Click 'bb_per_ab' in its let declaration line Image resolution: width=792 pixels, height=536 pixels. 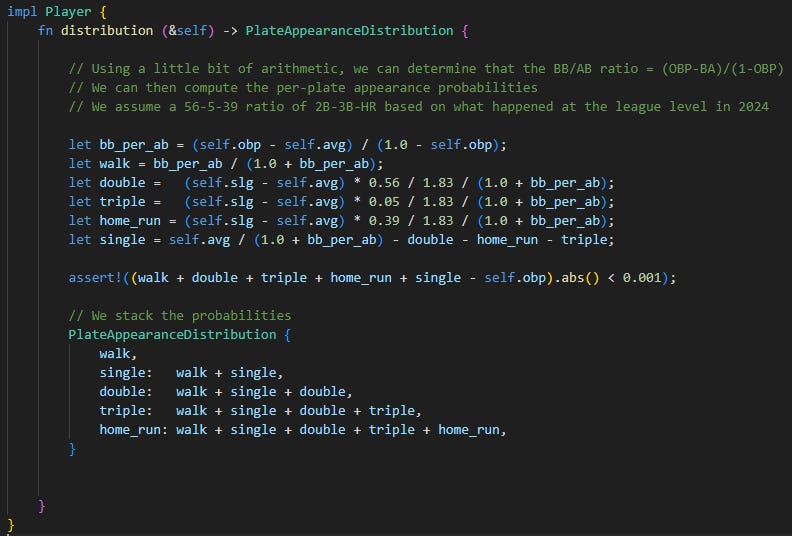134,145
